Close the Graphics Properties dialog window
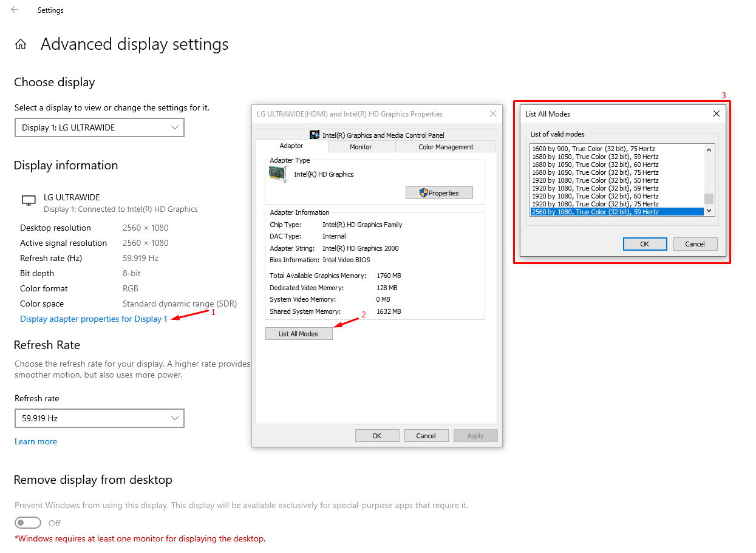Viewport: 756px width, 553px height. coord(493,114)
